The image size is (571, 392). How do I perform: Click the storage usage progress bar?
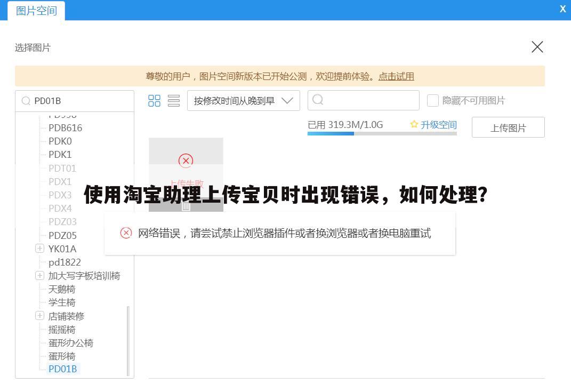point(382,134)
